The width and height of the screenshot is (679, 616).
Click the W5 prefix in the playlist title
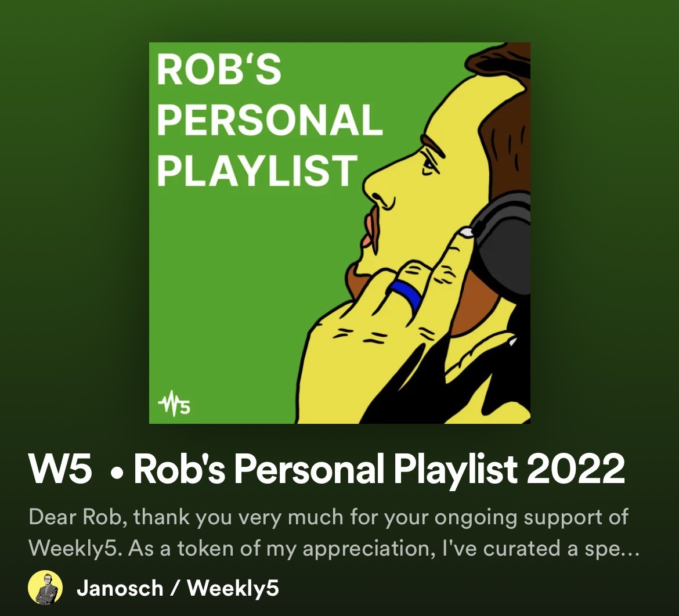coord(60,470)
